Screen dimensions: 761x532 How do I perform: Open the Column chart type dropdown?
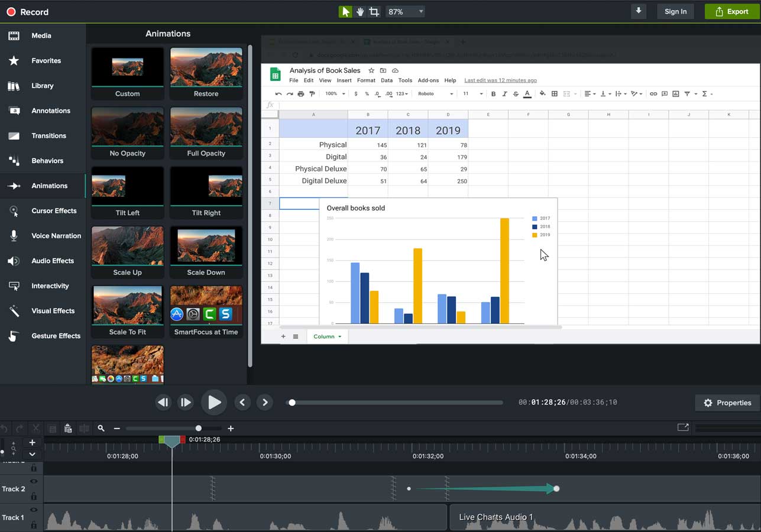tap(327, 336)
